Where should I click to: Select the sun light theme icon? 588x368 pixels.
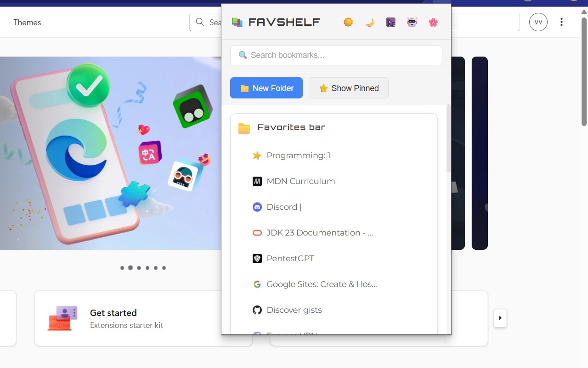348,22
